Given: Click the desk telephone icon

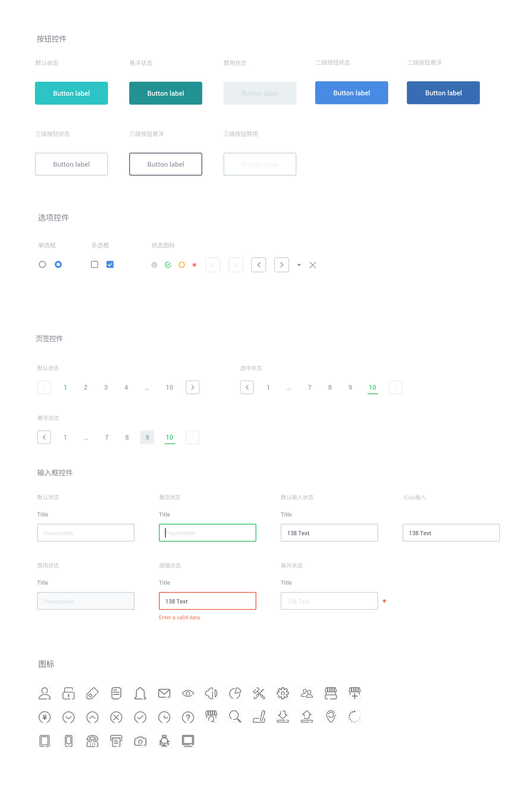Looking at the screenshot, I should pyautogui.click(x=92, y=741).
